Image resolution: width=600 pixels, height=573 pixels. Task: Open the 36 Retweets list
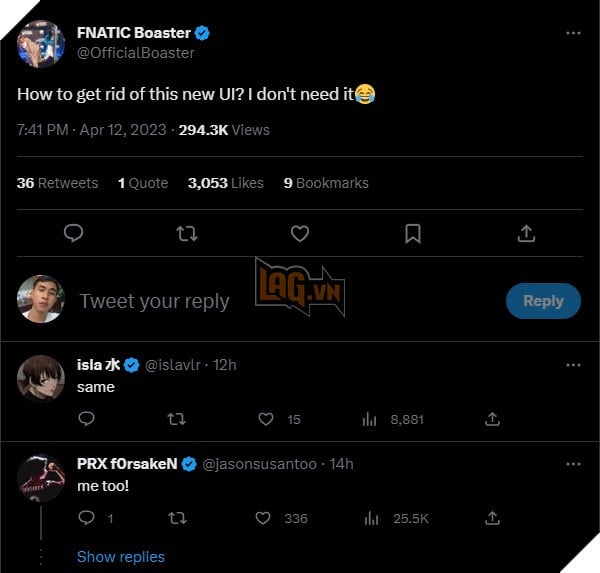coord(57,183)
